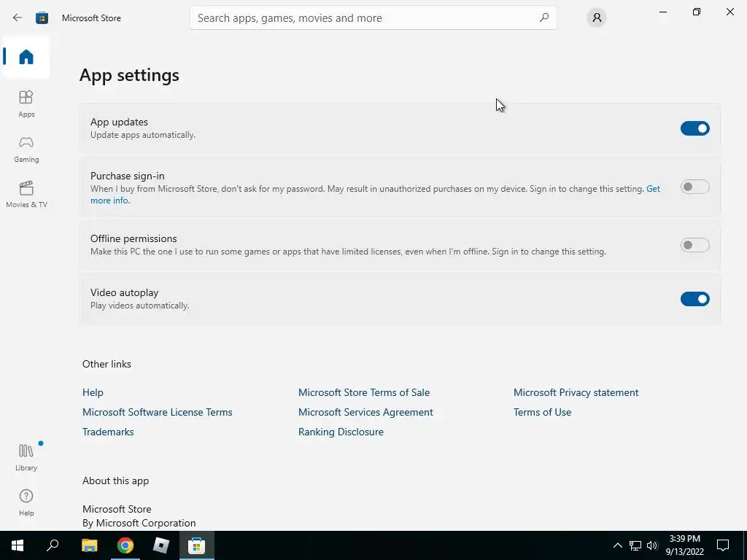Open the Ranking Disclosure link
Image resolution: width=747 pixels, height=560 pixels.
341,432
